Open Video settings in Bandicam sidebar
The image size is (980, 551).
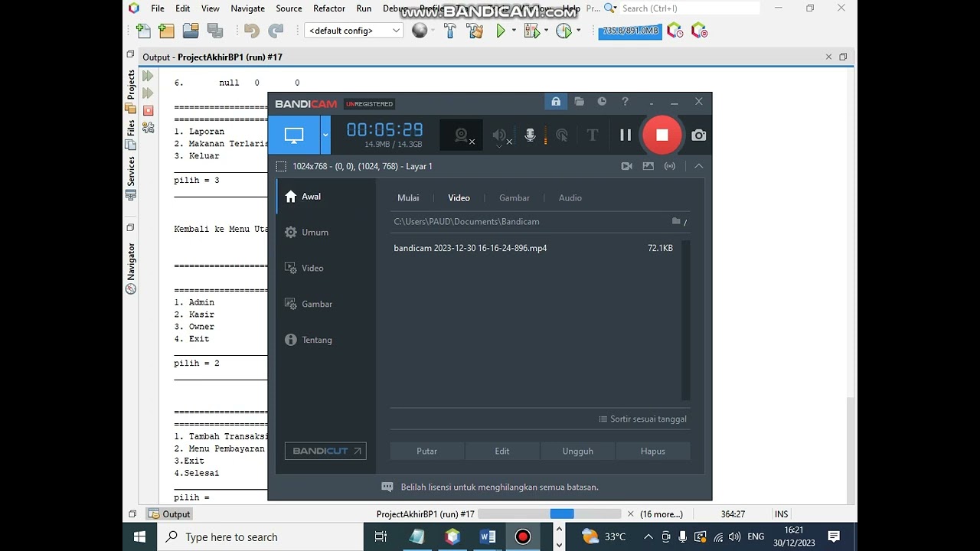coord(325,269)
